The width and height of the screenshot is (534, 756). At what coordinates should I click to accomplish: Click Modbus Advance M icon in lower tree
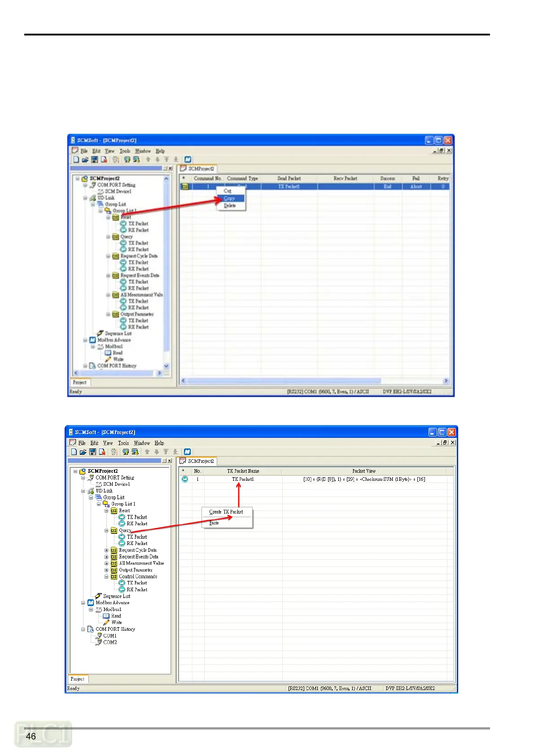point(91,603)
